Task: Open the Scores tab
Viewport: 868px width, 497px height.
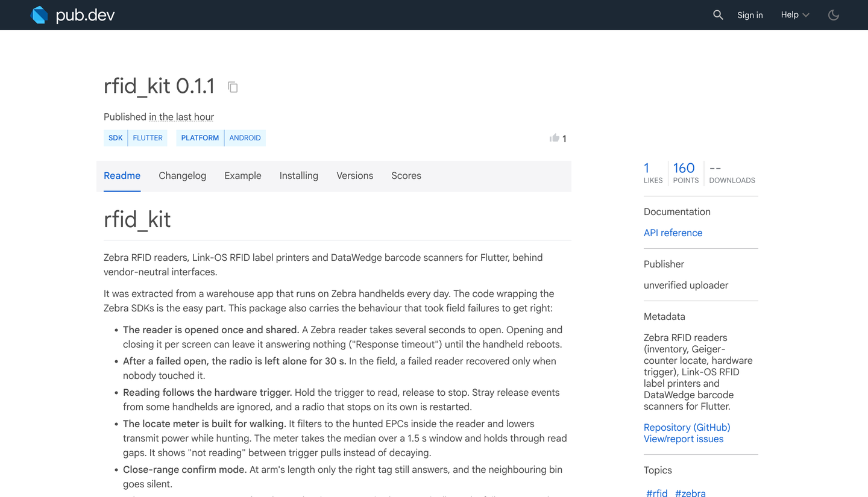Action: point(406,176)
